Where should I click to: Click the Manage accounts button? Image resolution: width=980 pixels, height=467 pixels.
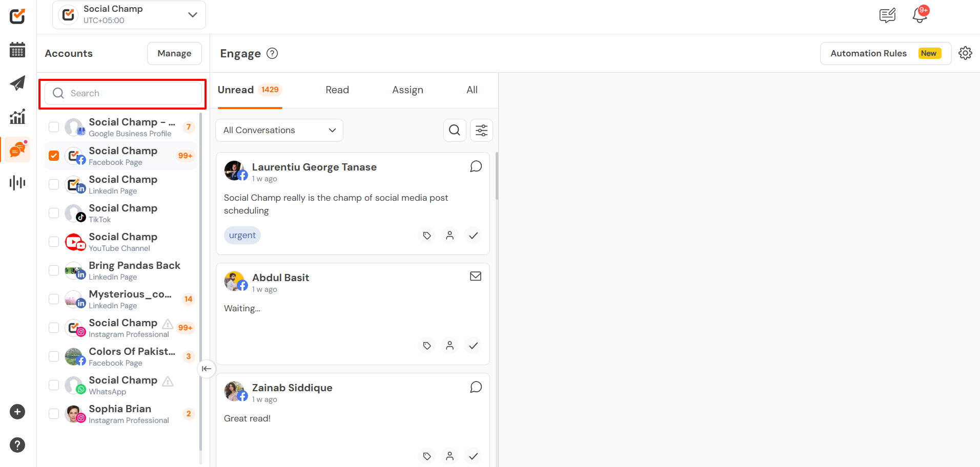point(174,53)
